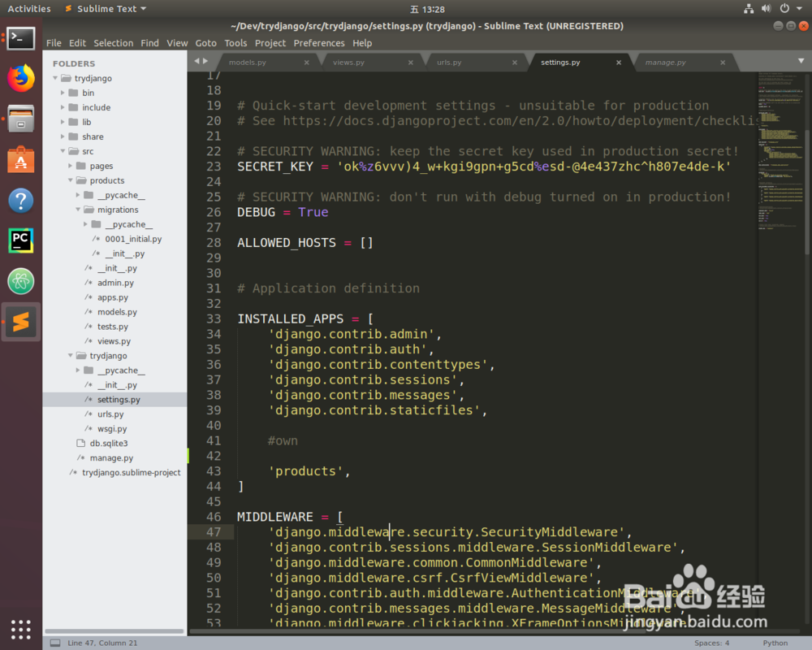Switch to the manage.py tab
This screenshot has height=650, width=812.
click(x=666, y=63)
